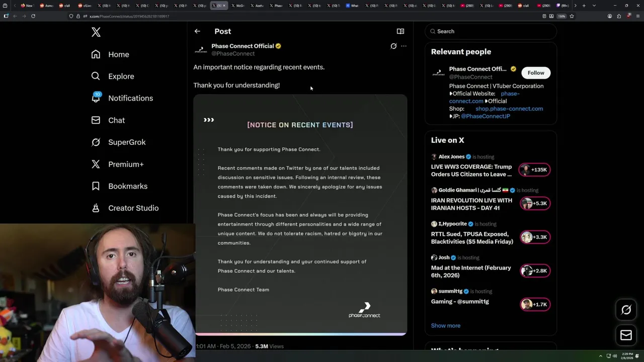Open the Notifications bell icon

pyautogui.click(x=96, y=98)
